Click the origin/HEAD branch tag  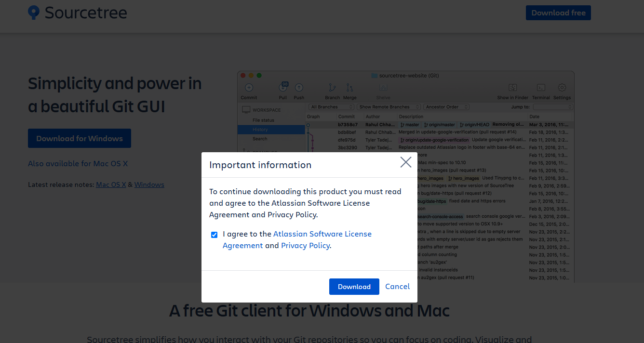coord(473,125)
